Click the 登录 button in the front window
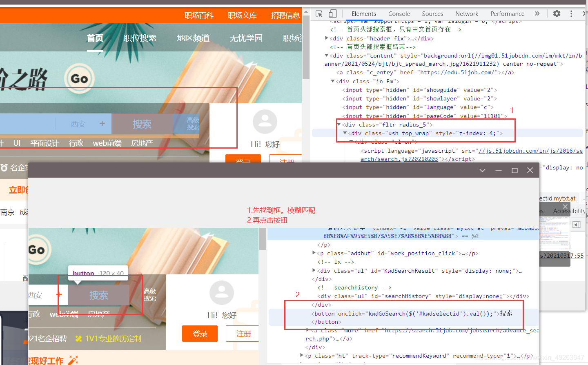The height and width of the screenshot is (365, 588). coord(200,334)
